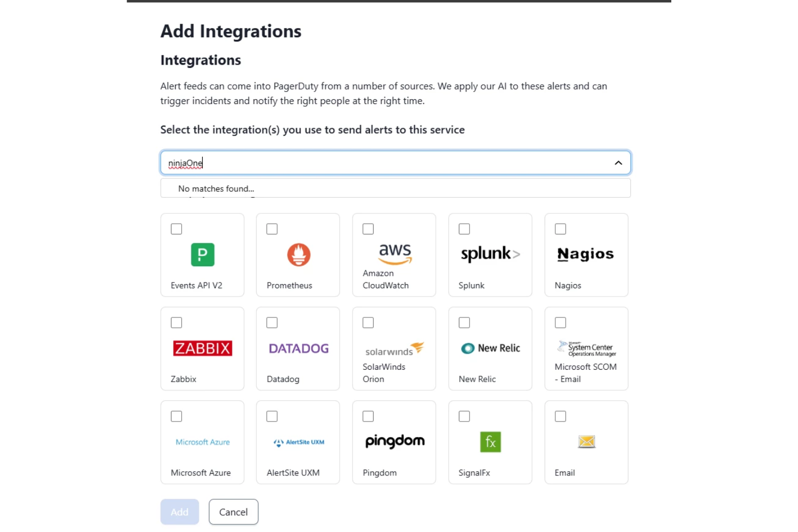Click the AlertSite UXM logo
The height and width of the screenshot is (532, 798).
click(x=299, y=442)
